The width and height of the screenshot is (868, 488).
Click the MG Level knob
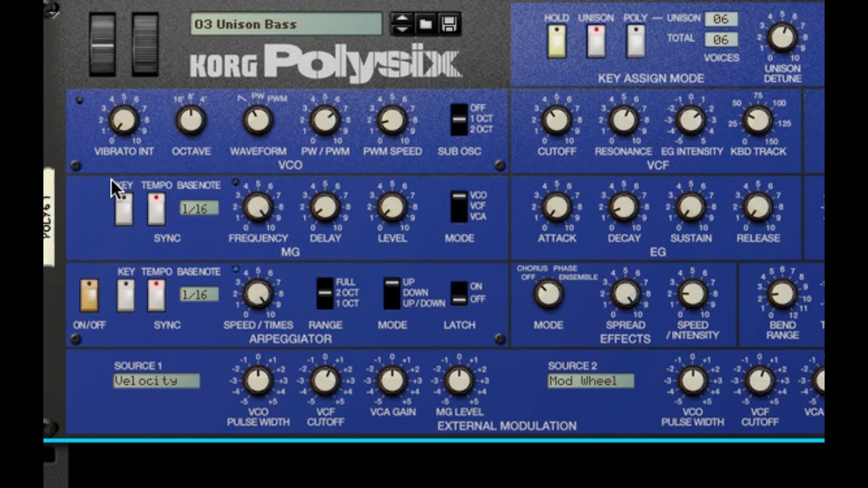pyautogui.click(x=391, y=207)
